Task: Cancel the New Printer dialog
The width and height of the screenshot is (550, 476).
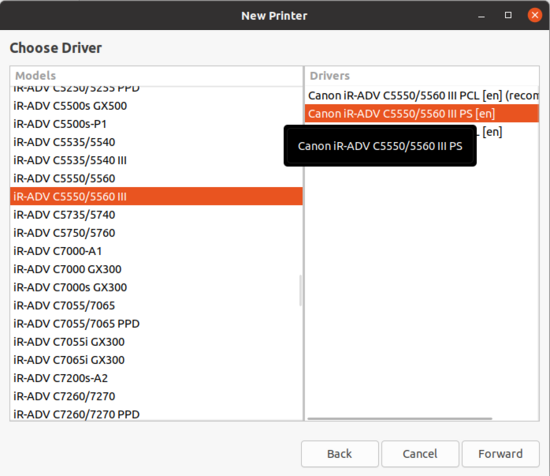Action: click(x=420, y=454)
